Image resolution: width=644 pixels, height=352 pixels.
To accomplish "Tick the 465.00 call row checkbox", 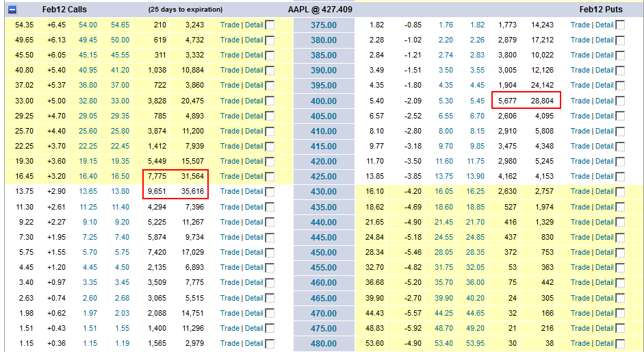I will pyautogui.click(x=270, y=299).
